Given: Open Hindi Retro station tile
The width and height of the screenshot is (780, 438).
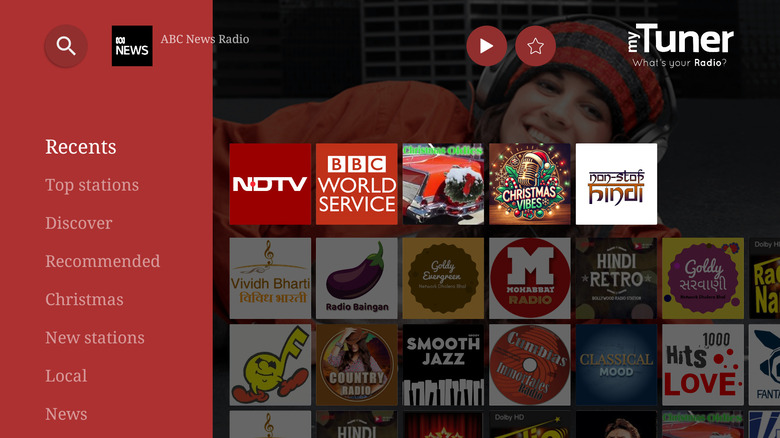Looking at the screenshot, I should tap(616, 278).
